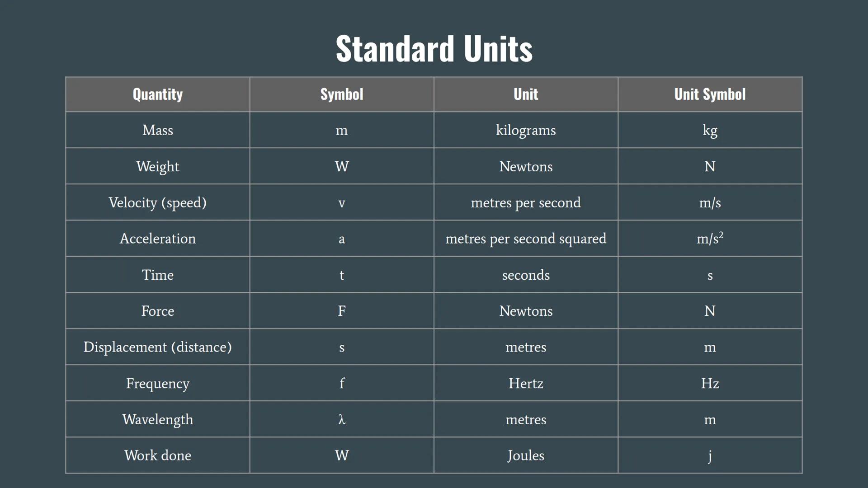
Task: Select the kilograms unit cell
Action: coord(526,130)
